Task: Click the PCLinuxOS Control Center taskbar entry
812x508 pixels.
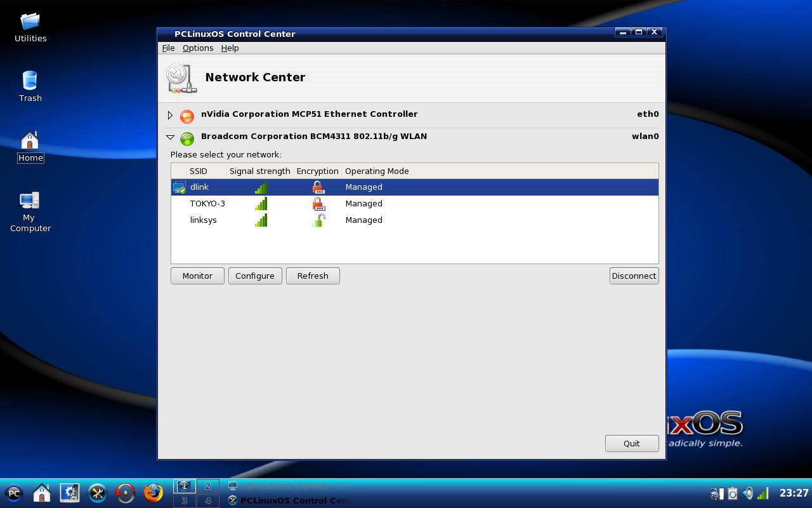Action: [x=288, y=500]
